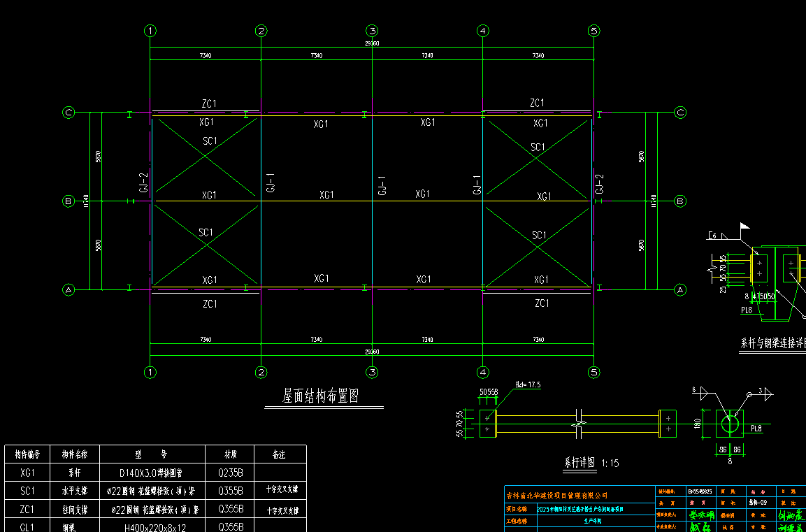Click the 型号 table header

click(x=152, y=454)
